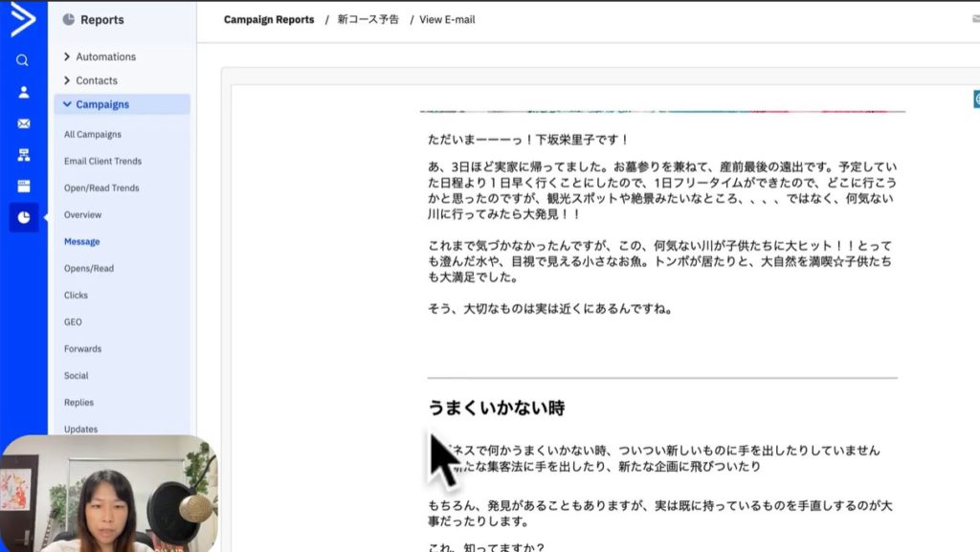The width and height of the screenshot is (980, 552).
Task: Go to Open/Read Trends report
Action: click(x=101, y=188)
